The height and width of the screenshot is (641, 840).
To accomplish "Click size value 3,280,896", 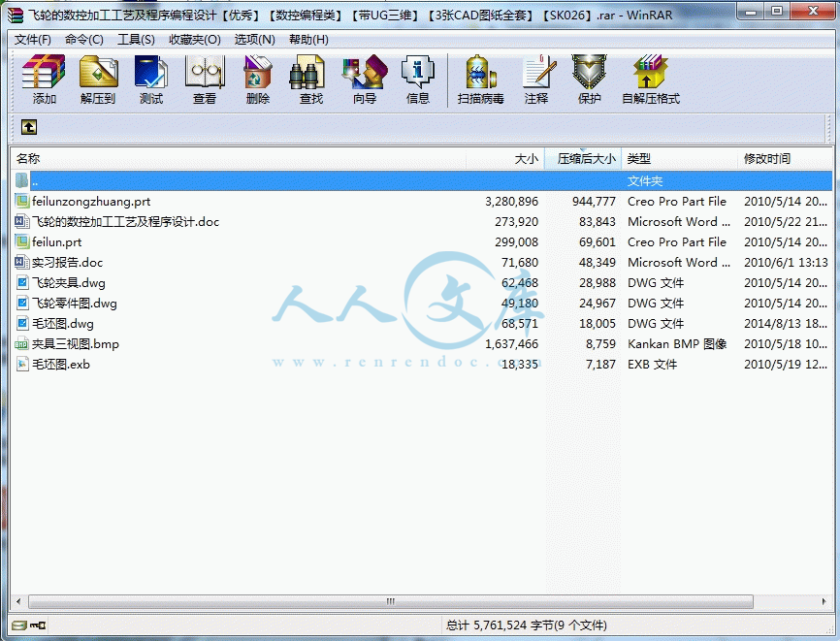I will click(x=511, y=202).
